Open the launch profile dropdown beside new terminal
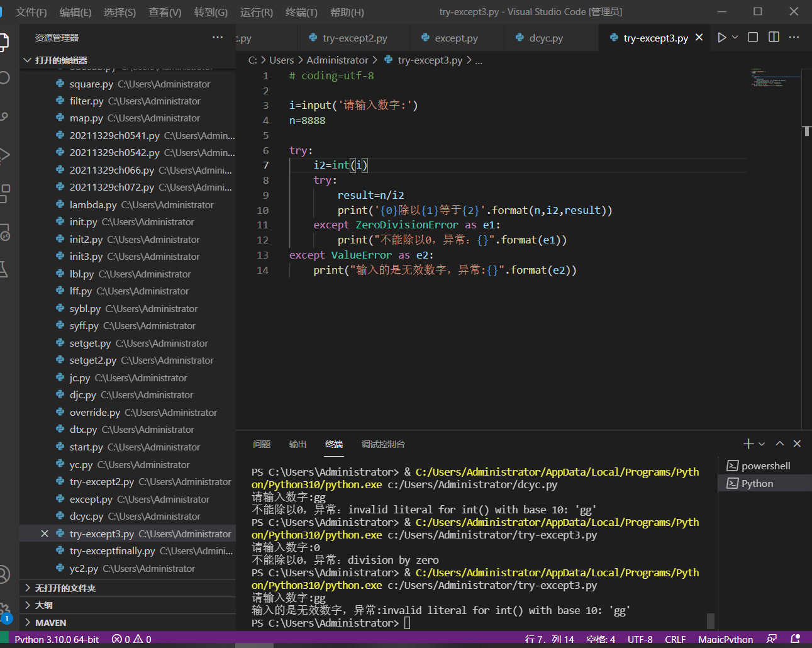This screenshot has height=648, width=812. 762,444
